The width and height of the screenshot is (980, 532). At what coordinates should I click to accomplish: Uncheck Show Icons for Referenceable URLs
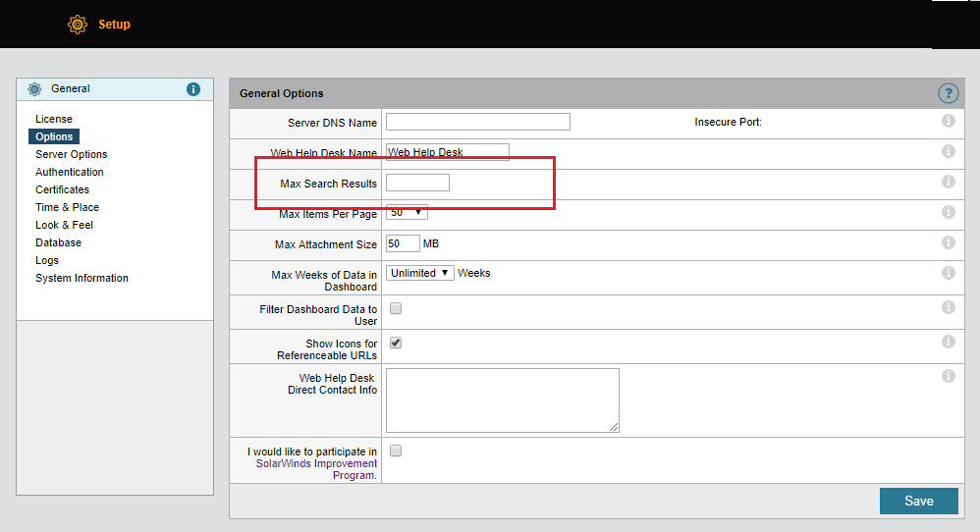point(396,343)
